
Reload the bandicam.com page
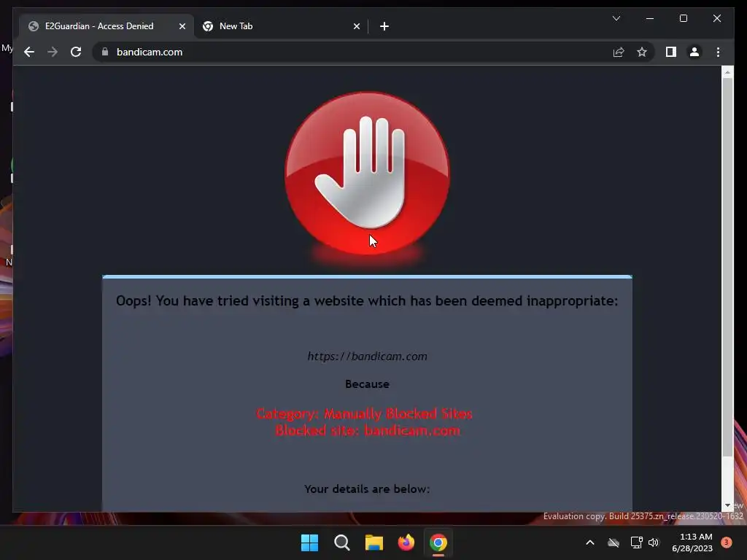76,52
